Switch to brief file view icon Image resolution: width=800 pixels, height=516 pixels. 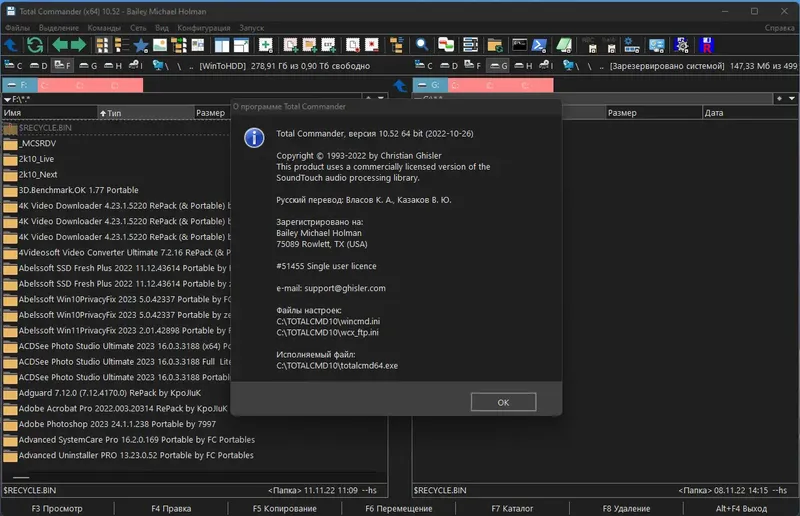click(x=102, y=45)
